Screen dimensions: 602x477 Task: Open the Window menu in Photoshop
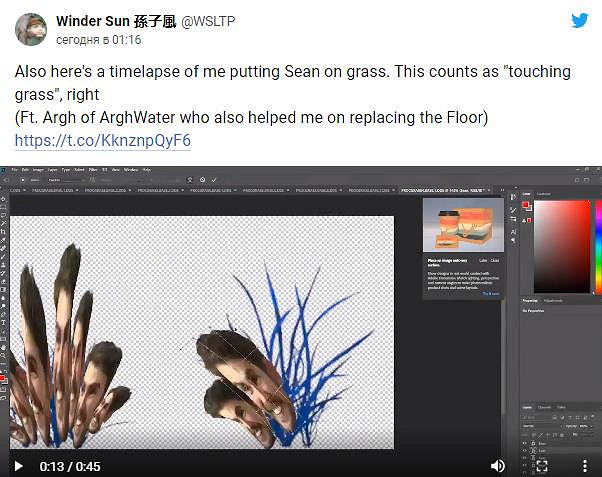click(x=132, y=170)
